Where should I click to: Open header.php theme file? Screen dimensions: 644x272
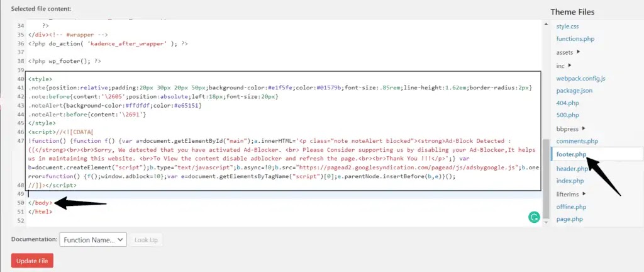572,169
